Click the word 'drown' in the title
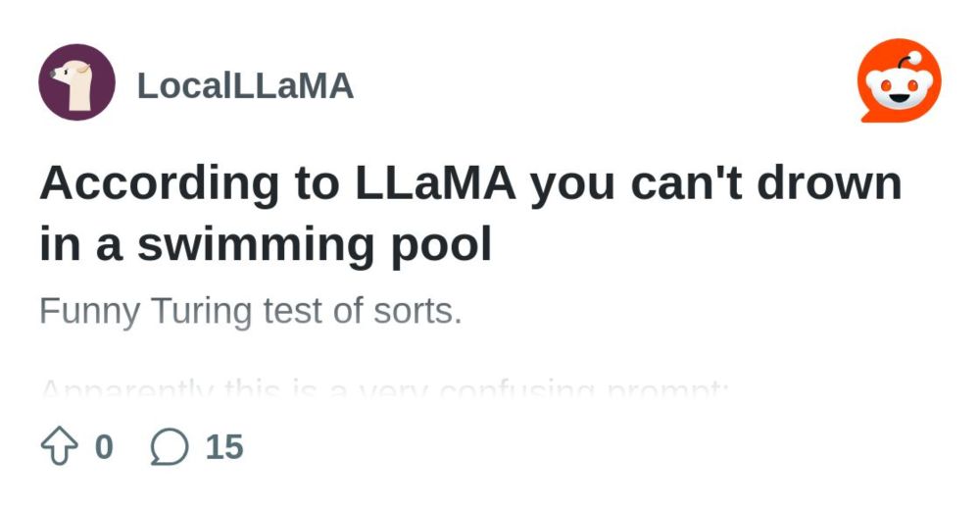 point(829,183)
